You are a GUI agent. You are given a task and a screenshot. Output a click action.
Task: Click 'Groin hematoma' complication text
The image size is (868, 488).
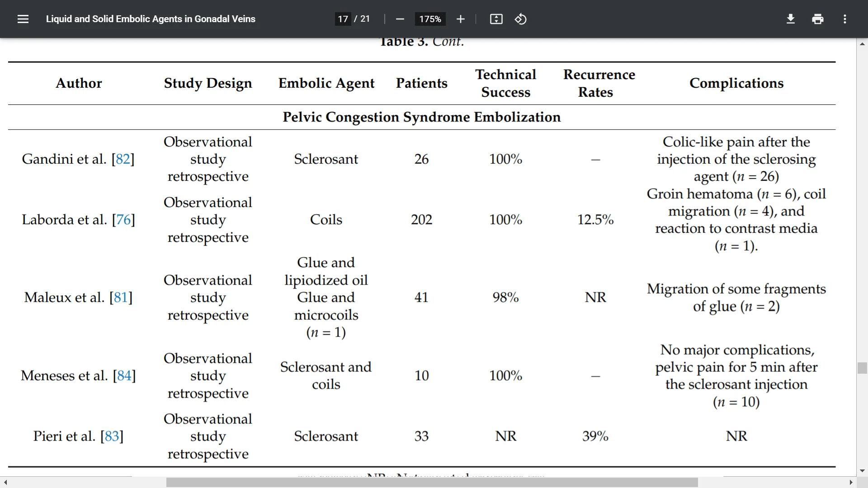click(x=700, y=194)
